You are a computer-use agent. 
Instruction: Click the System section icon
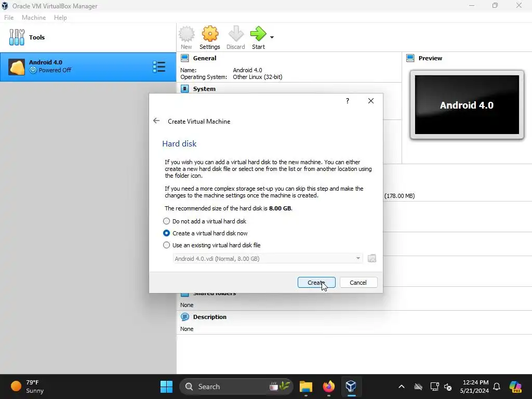click(x=184, y=89)
